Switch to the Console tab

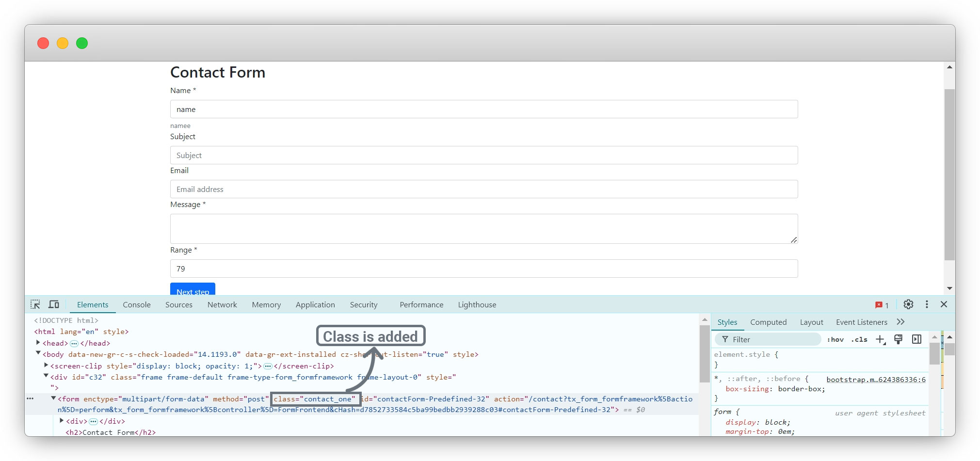tap(136, 305)
